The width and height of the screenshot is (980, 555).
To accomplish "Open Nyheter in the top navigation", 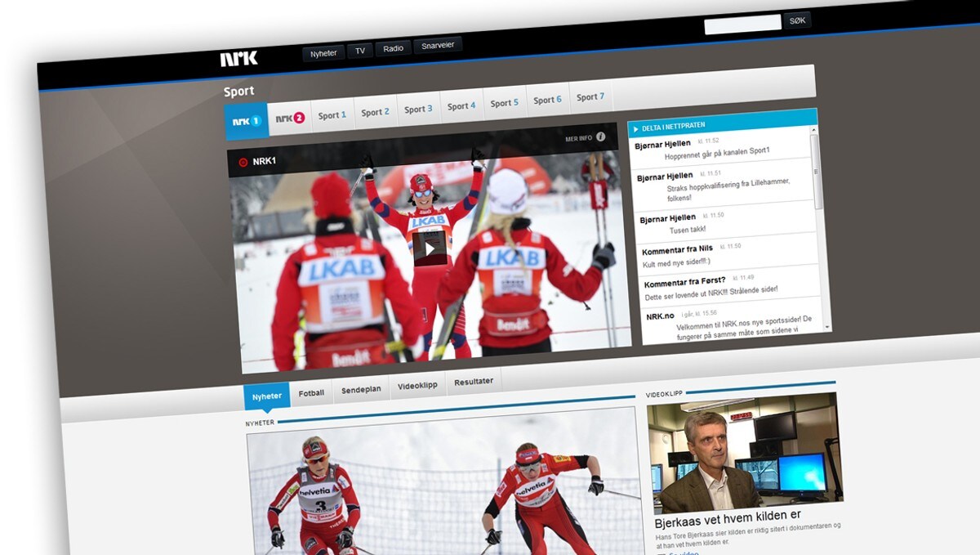I will point(323,53).
